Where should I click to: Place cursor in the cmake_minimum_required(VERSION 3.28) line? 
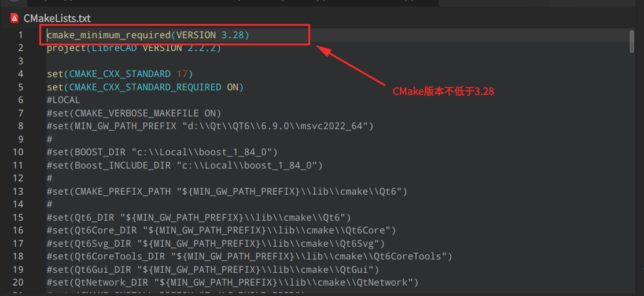pos(148,35)
